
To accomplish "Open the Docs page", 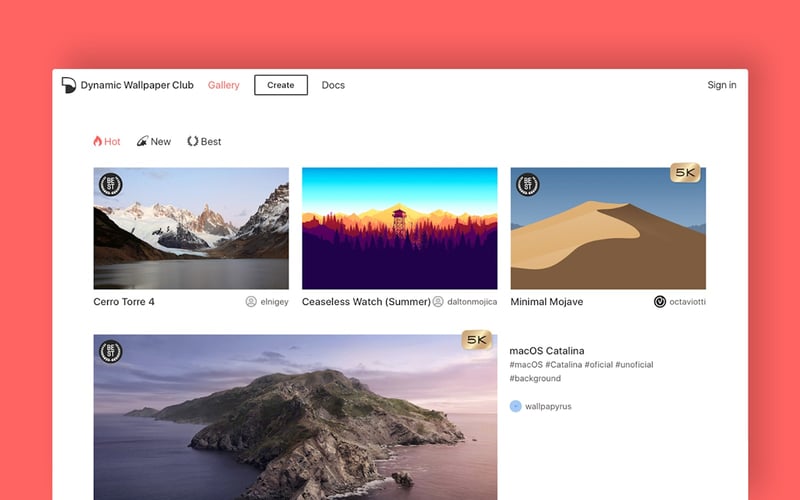I will [333, 85].
